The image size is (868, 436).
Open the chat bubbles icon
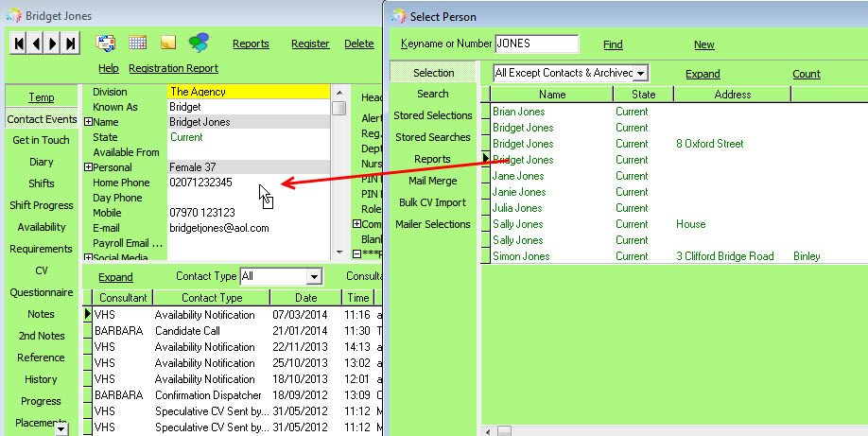click(x=199, y=43)
